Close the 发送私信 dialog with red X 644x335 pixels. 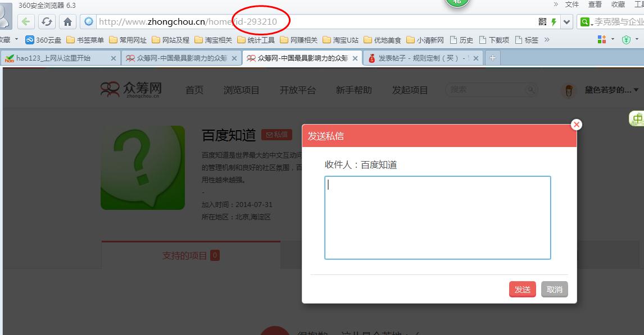point(576,125)
